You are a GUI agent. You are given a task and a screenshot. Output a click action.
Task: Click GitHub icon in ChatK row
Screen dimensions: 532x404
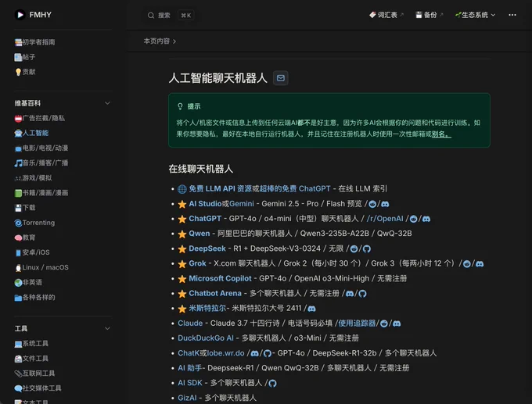click(268, 353)
